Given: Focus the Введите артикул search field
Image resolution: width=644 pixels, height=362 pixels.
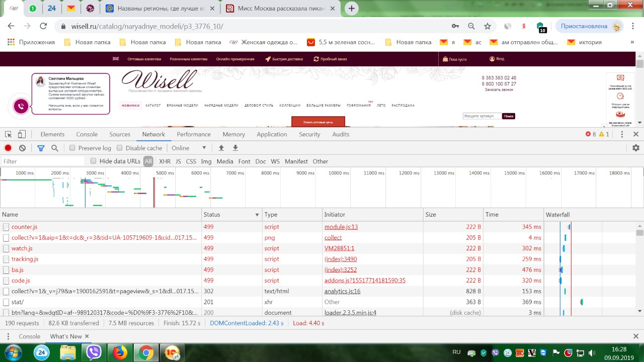Looking at the screenshot, I should point(482,116).
